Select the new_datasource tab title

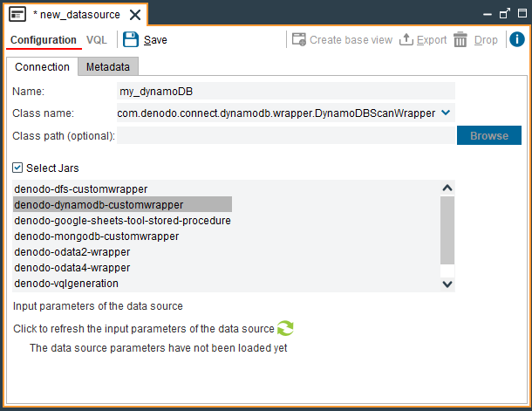(77, 15)
